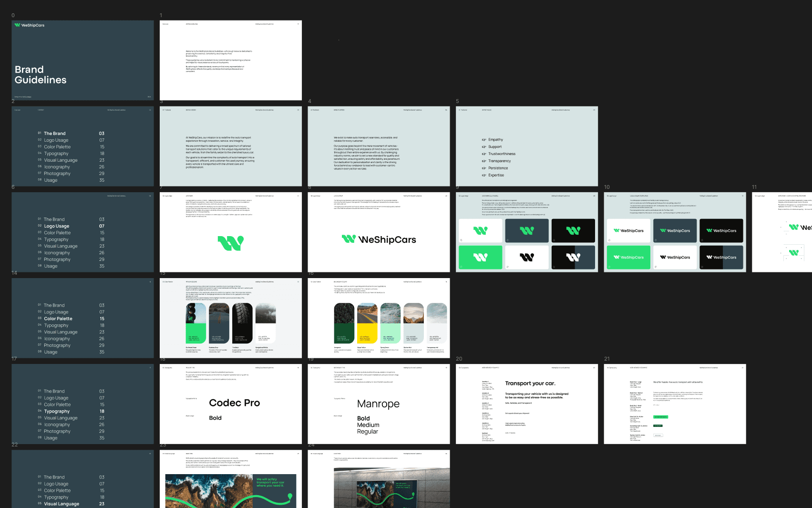The height and width of the screenshot is (508, 812).
Task: Select WeShipCars wordmark on slate tile
Action: (675, 230)
